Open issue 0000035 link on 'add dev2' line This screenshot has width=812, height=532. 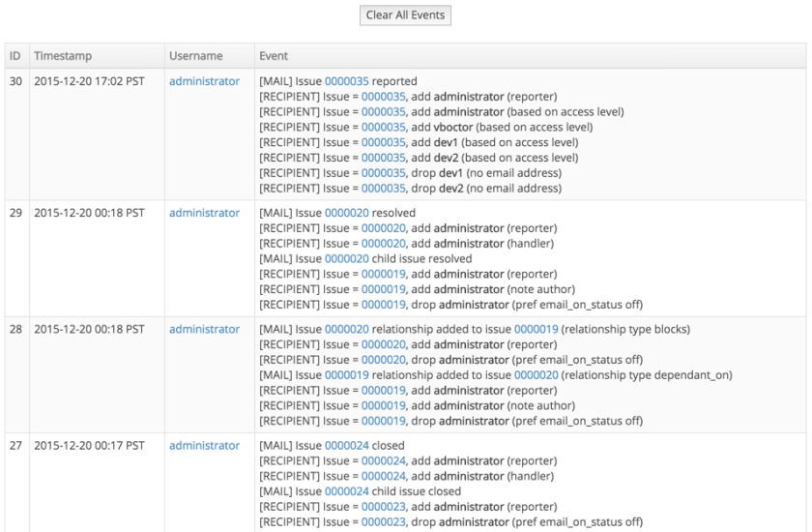[383, 158]
